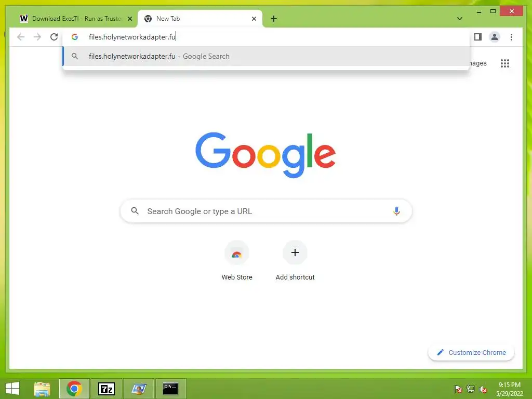
Task: Select the New Tab tab
Action: pyautogui.click(x=200, y=19)
